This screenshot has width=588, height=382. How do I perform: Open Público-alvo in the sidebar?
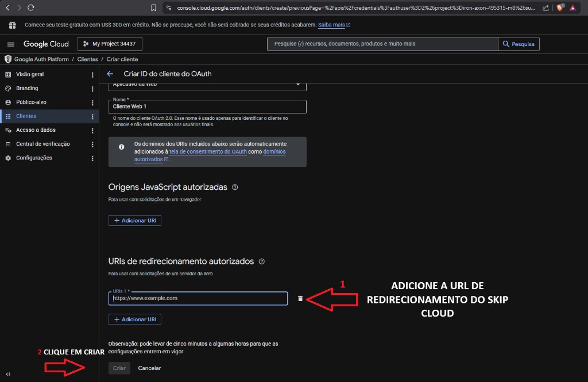[x=31, y=102]
